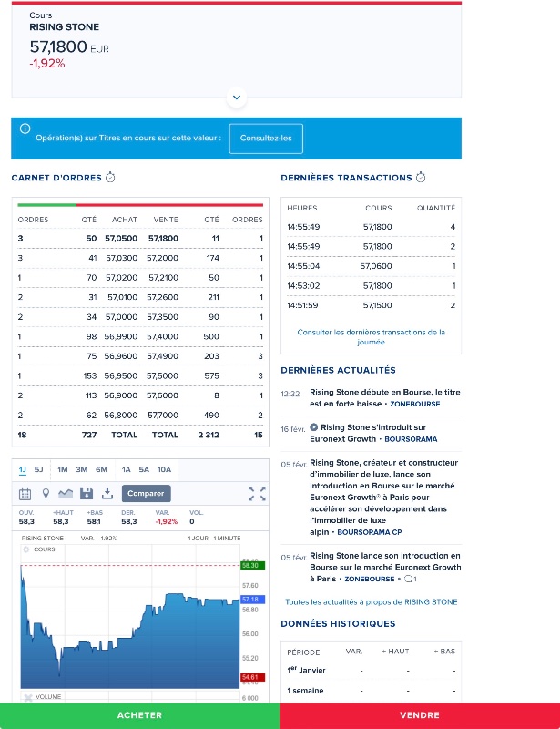Image resolution: width=560 pixels, height=729 pixels.
Task: Switch chart to 5J period
Action: pos(38,469)
